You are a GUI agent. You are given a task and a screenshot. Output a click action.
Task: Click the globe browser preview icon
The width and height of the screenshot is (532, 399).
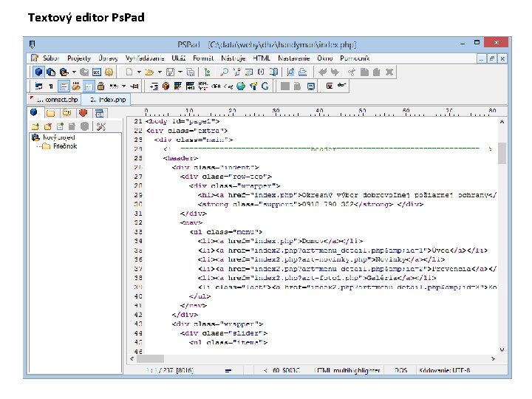pyautogui.click(x=241, y=86)
